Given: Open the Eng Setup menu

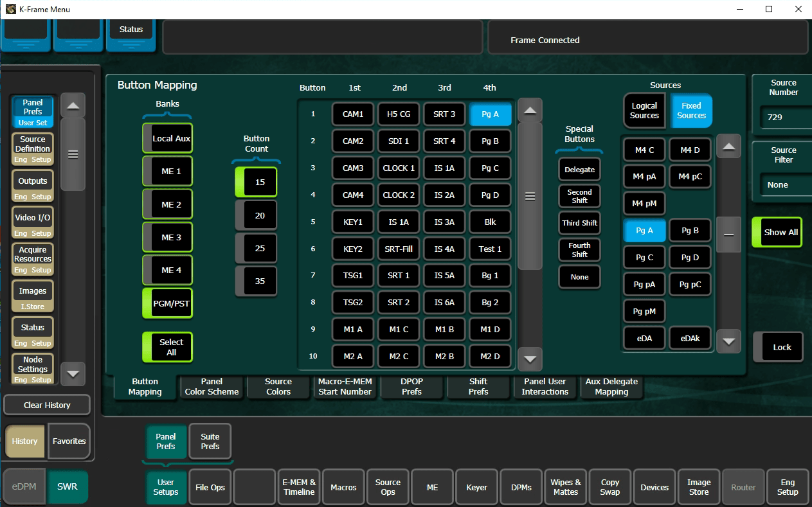Looking at the screenshot, I should [x=788, y=487].
